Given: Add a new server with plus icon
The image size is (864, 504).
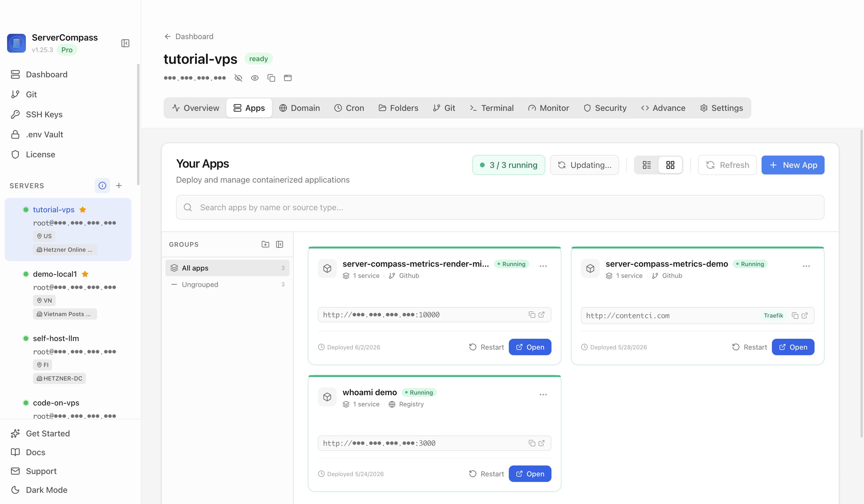Looking at the screenshot, I should point(119,185).
